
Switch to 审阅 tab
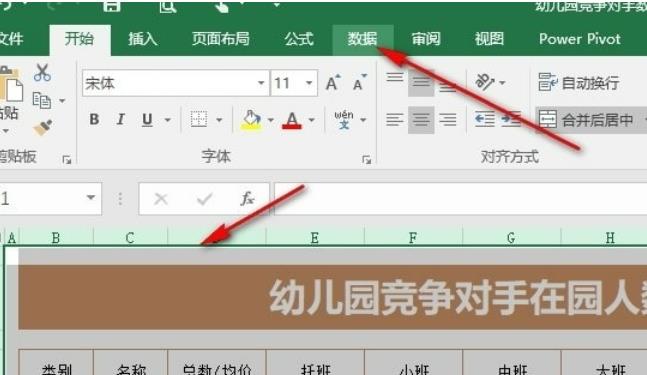click(x=426, y=39)
